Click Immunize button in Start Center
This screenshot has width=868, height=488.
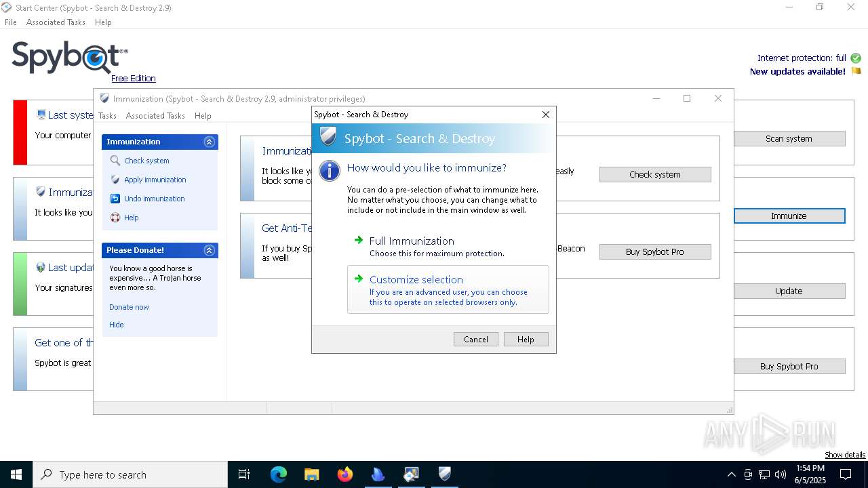tap(789, 216)
